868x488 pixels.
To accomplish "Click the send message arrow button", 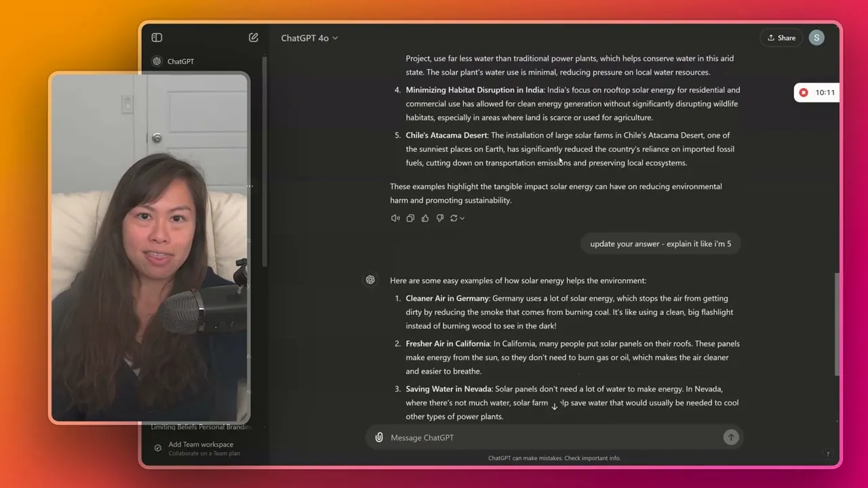I will (x=730, y=438).
